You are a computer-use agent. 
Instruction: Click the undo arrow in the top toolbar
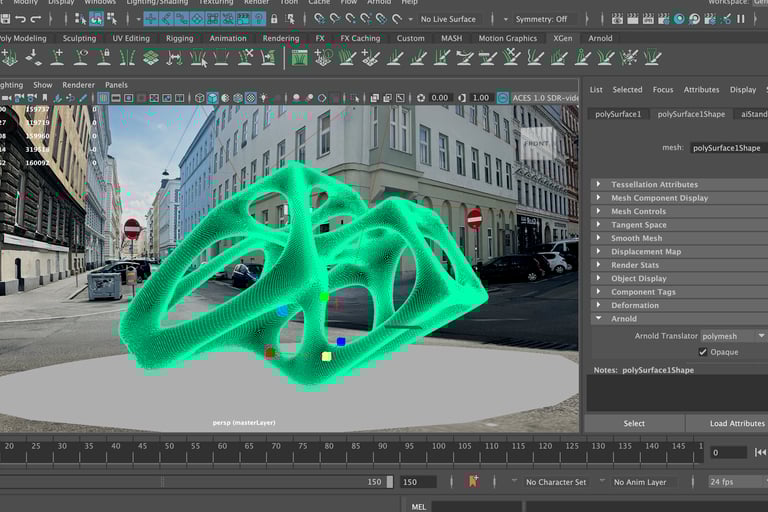21,19
